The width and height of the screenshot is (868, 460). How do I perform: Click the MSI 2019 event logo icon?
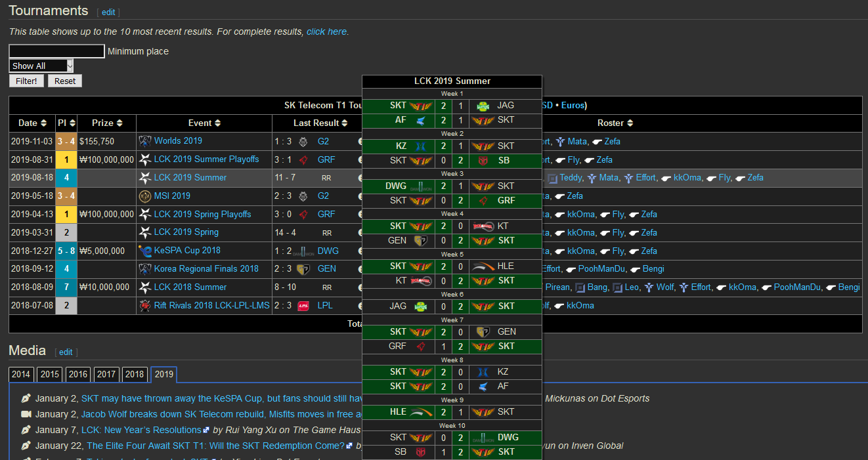[x=145, y=196]
